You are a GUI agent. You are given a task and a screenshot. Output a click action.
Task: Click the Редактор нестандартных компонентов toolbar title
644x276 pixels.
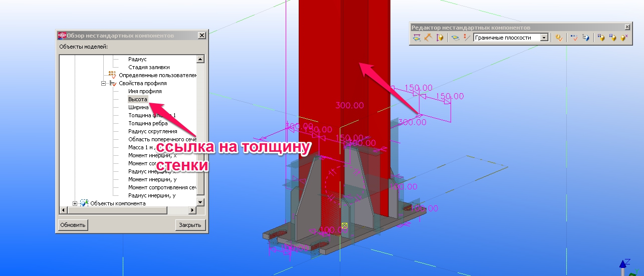pos(471,28)
